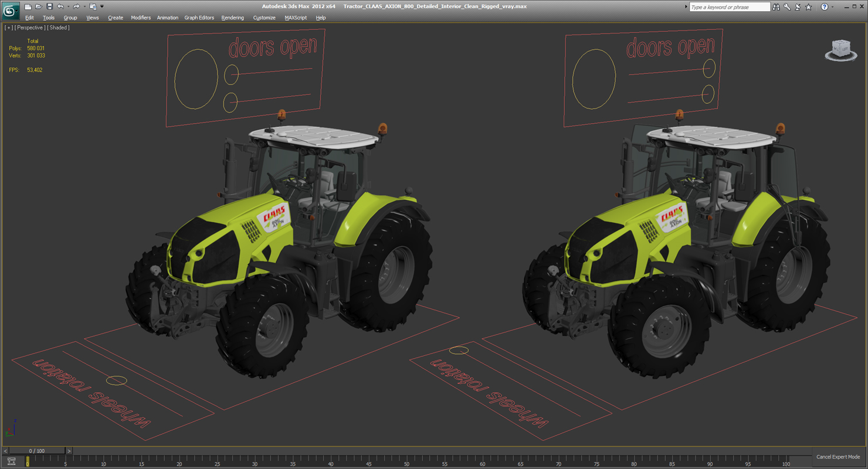Open the Modifiers menu
The width and height of the screenshot is (868, 469).
pyautogui.click(x=141, y=18)
